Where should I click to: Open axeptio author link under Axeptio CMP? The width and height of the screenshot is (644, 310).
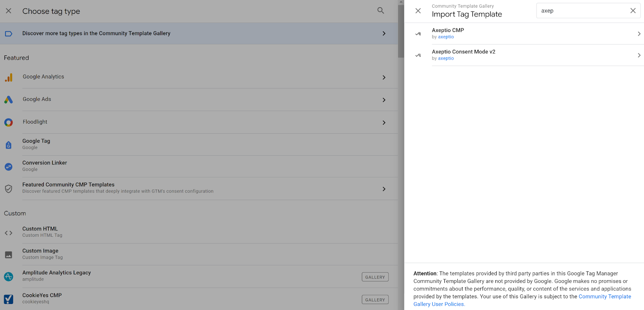(446, 37)
